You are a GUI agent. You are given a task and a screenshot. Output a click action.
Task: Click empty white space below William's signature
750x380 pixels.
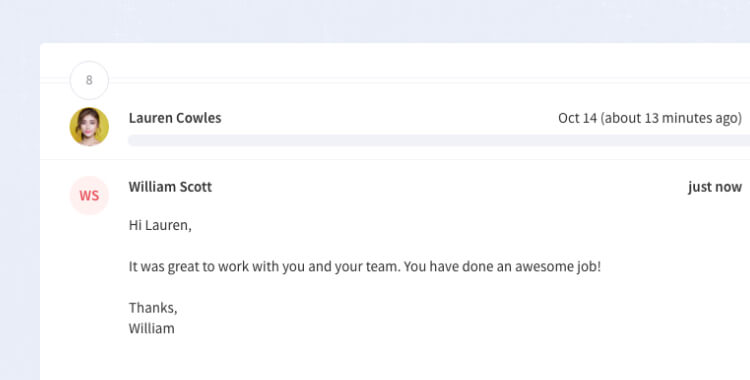395,359
